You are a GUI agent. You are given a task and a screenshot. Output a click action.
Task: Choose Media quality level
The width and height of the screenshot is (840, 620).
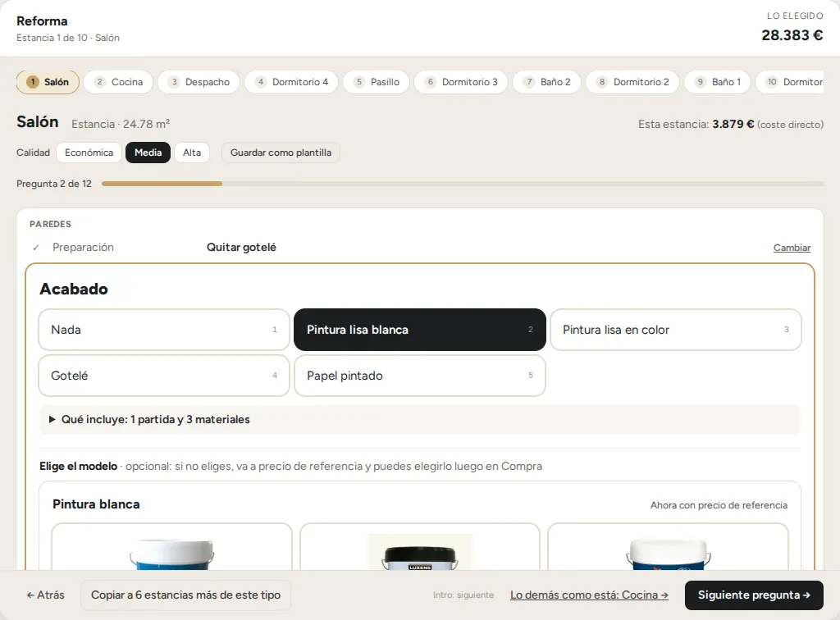[x=148, y=153]
